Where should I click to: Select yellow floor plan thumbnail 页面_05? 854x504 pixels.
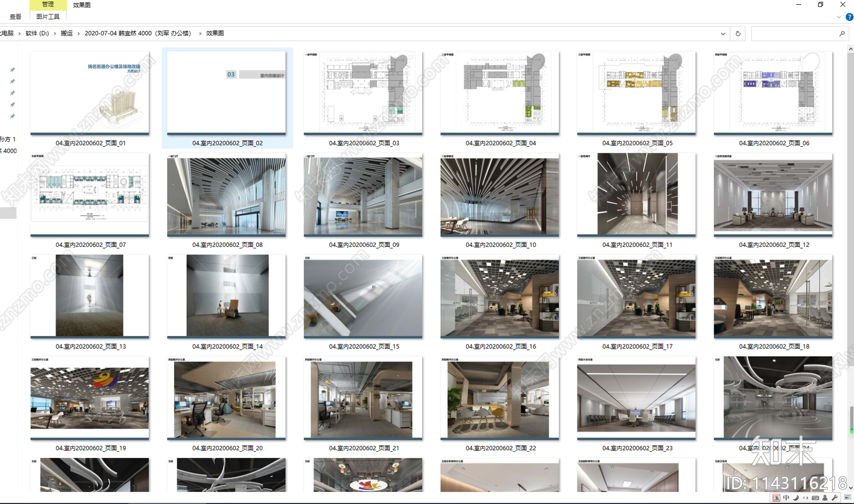(x=636, y=93)
